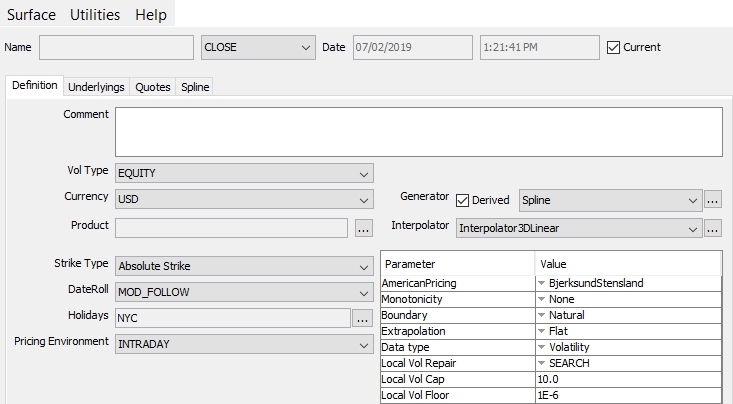Screen dimensions: 733x404
Task: Open the Generator dropdown showing Spline
Action: coord(611,200)
